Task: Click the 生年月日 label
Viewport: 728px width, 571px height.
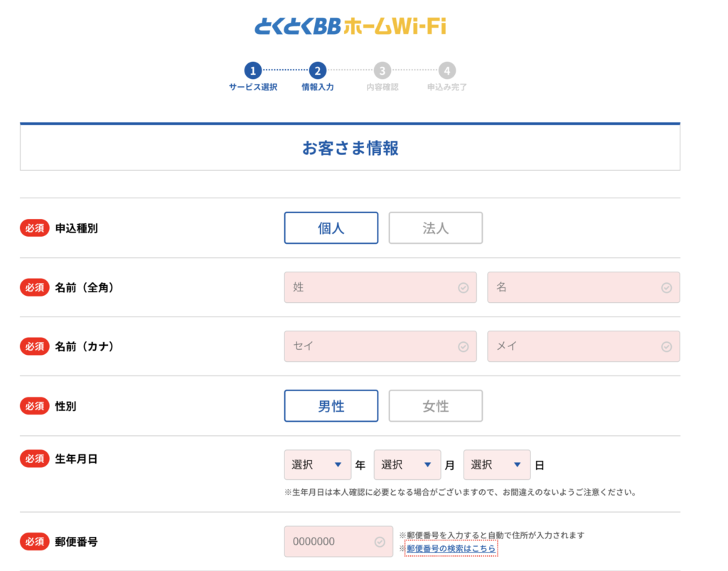Action: [x=77, y=459]
